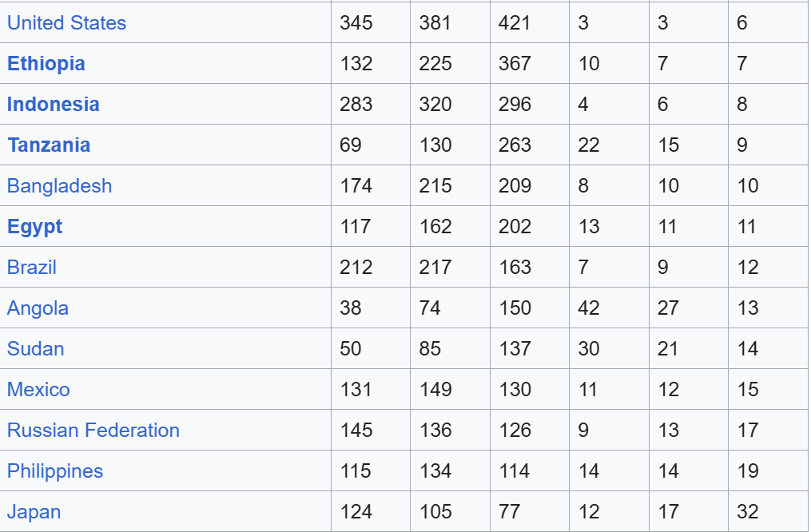Select the 77 cell in Japan row
This screenshot has width=811, height=532.
click(510, 512)
